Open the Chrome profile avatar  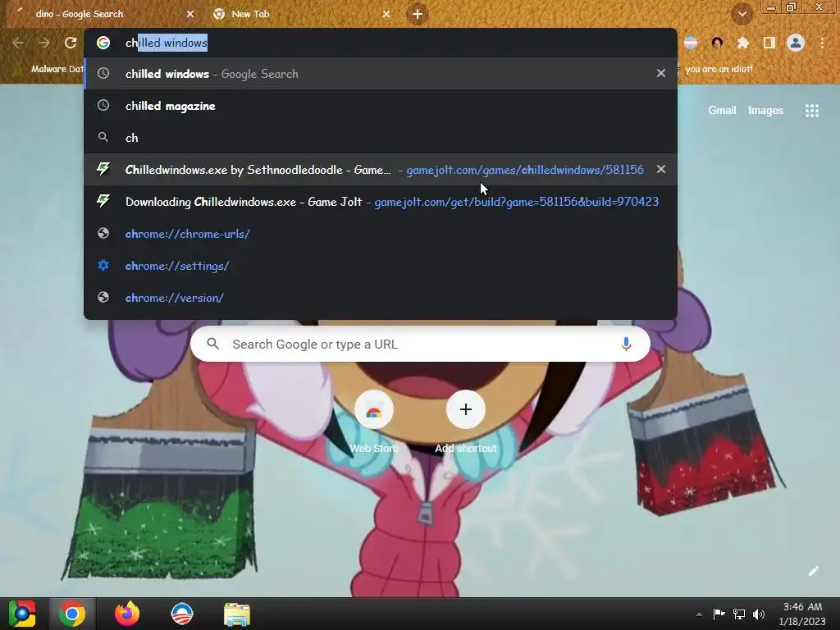[796, 43]
